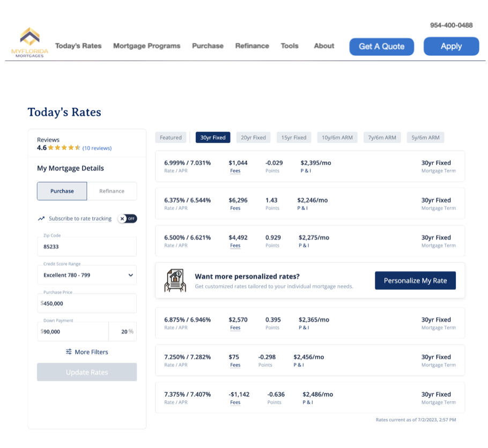Image resolution: width=488 pixels, height=448 pixels.
Task: Open the Purchase nav menu
Action: coord(208,46)
